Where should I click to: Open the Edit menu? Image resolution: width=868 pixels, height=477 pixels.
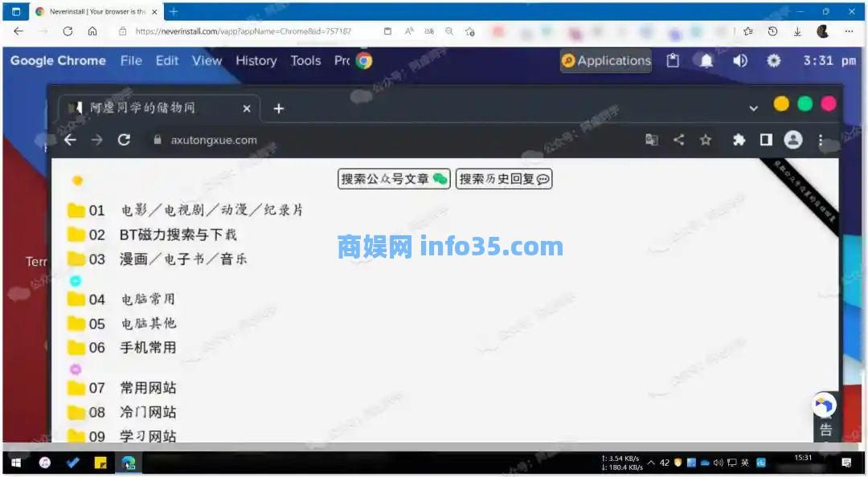tap(167, 61)
